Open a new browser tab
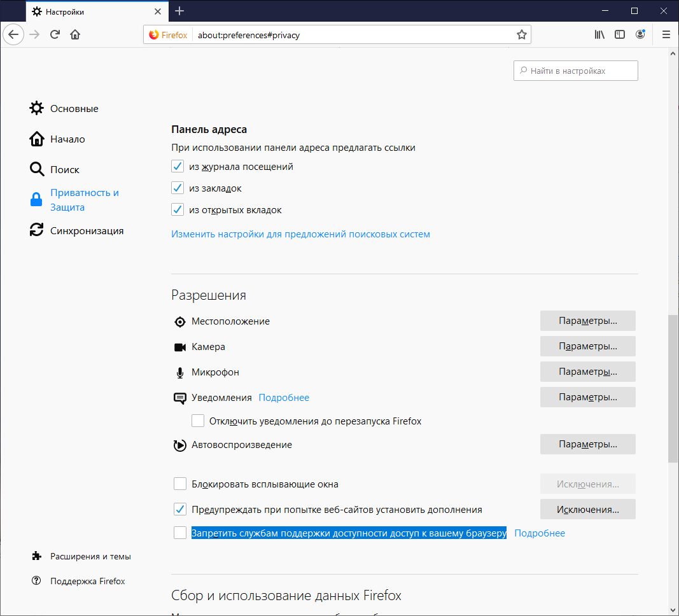Image resolution: width=679 pixels, height=616 pixels. (x=179, y=11)
